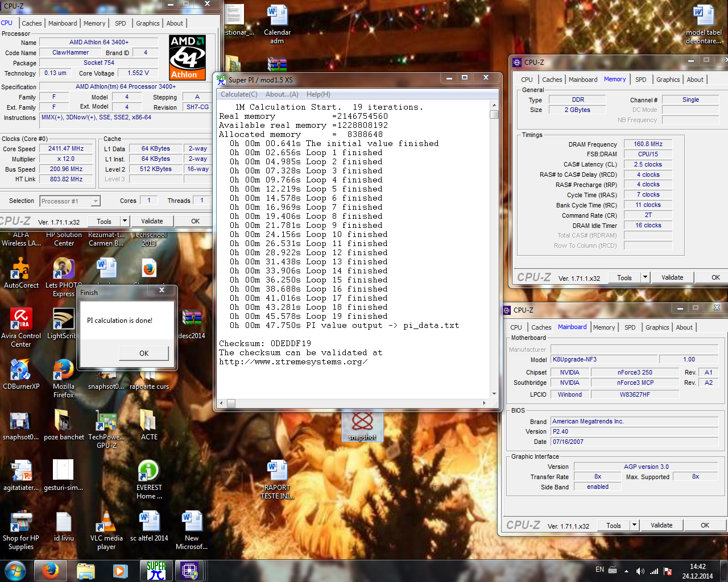Image resolution: width=728 pixels, height=582 pixels.
Task: Launch Avira Control Center shortcut
Action: pyautogui.click(x=21, y=327)
